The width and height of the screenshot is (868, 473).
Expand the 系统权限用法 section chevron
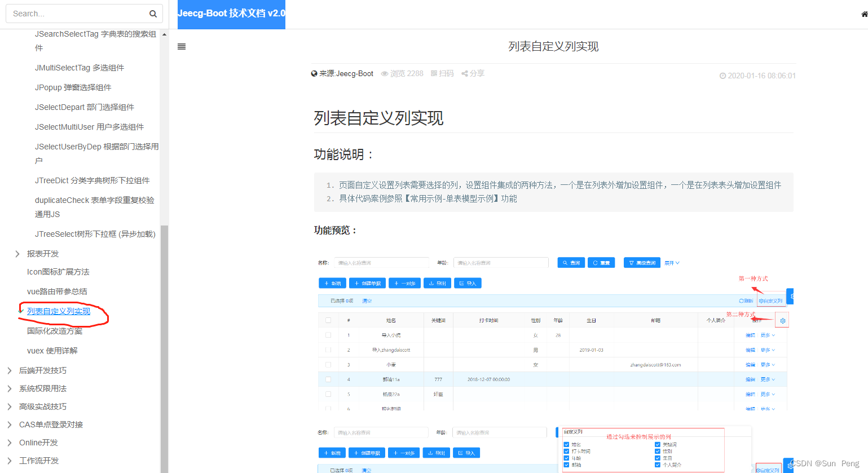pos(10,389)
